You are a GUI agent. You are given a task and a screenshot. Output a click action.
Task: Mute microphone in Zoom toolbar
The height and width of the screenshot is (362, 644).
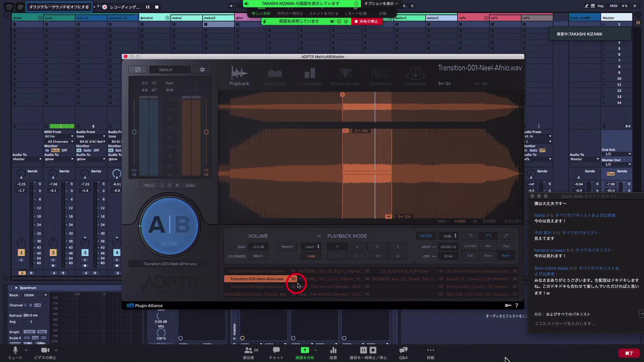tap(15, 353)
